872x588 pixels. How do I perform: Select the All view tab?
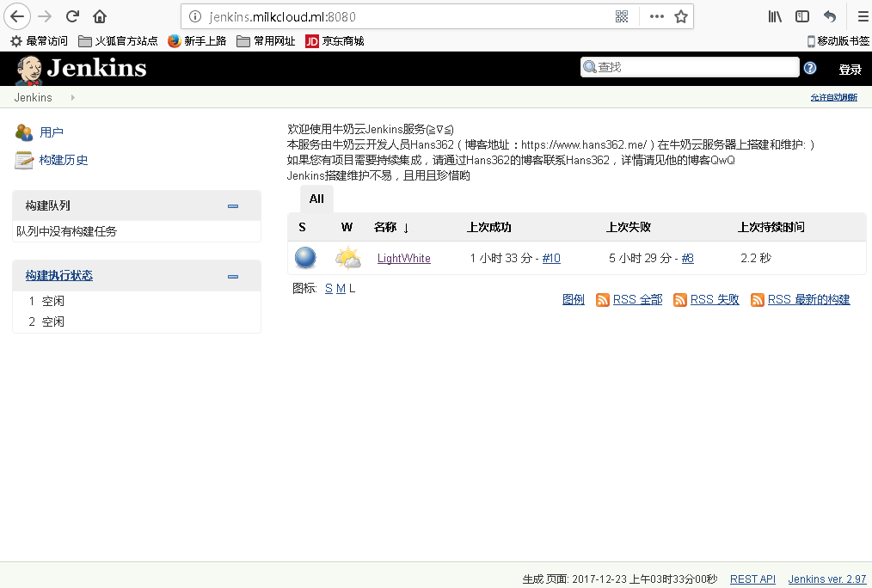point(316,199)
